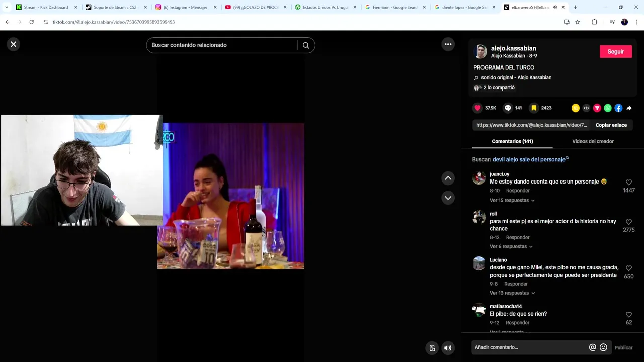The height and width of the screenshot is (362, 644).
Task: Open the browser extensions puzzle icon
Action: [594, 22]
